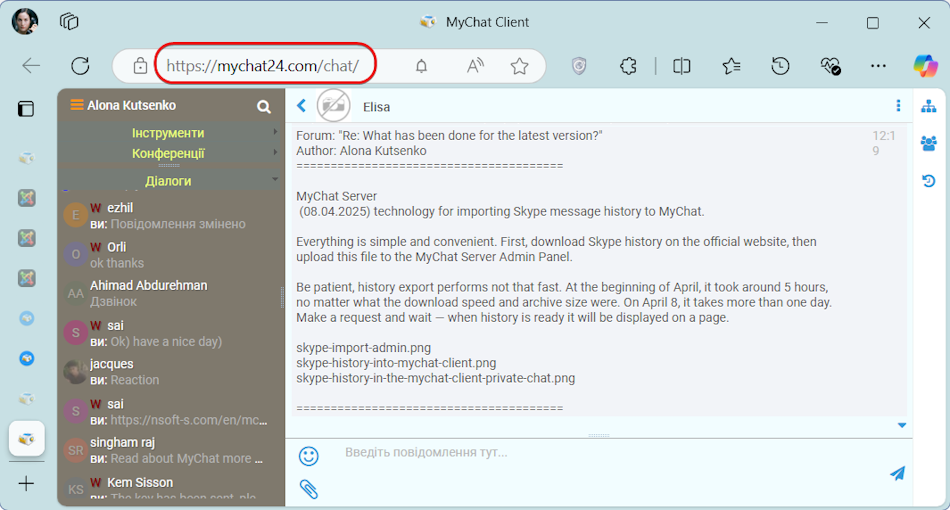The height and width of the screenshot is (510, 950).
Task: Click the scroll-to-bottom blue arrow in chat
Action: [902, 425]
